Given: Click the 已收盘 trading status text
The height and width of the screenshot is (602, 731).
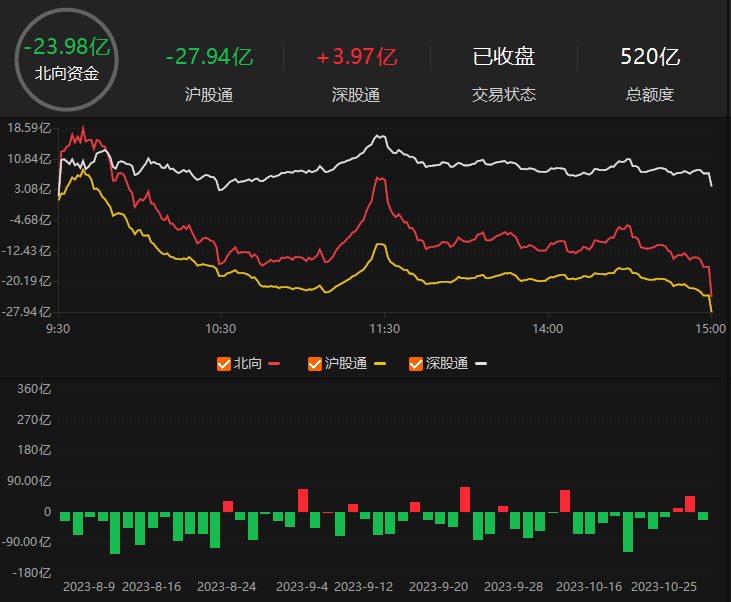Looking at the screenshot, I should [504, 57].
